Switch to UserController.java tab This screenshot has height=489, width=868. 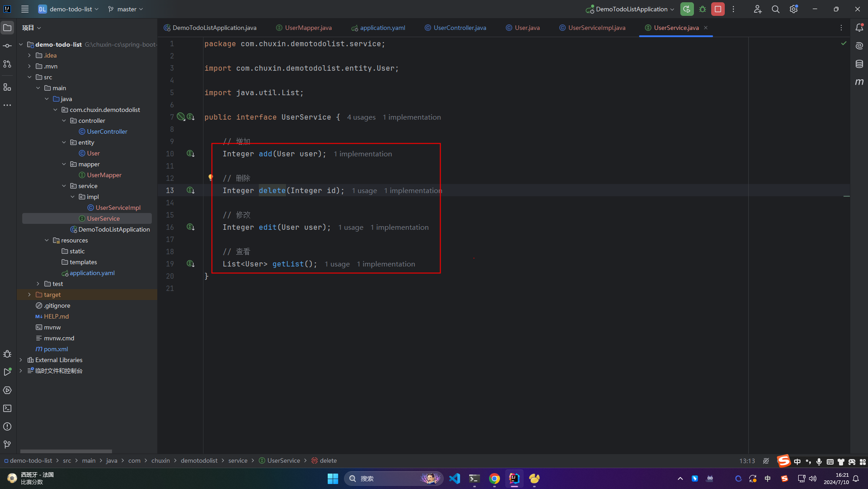pyautogui.click(x=455, y=28)
